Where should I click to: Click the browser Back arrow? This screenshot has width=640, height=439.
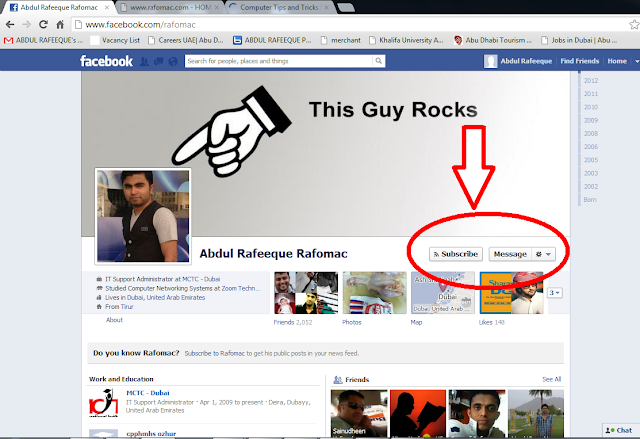pos(10,24)
